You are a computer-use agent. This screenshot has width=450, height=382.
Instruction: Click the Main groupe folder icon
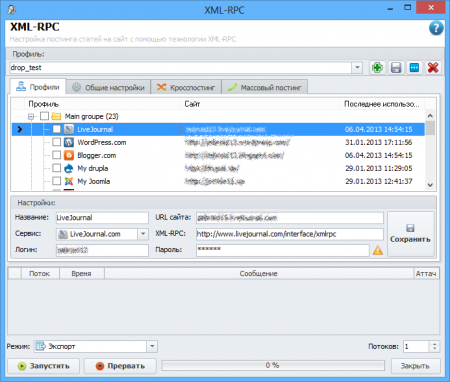pyautogui.click(x=56, y=116)
